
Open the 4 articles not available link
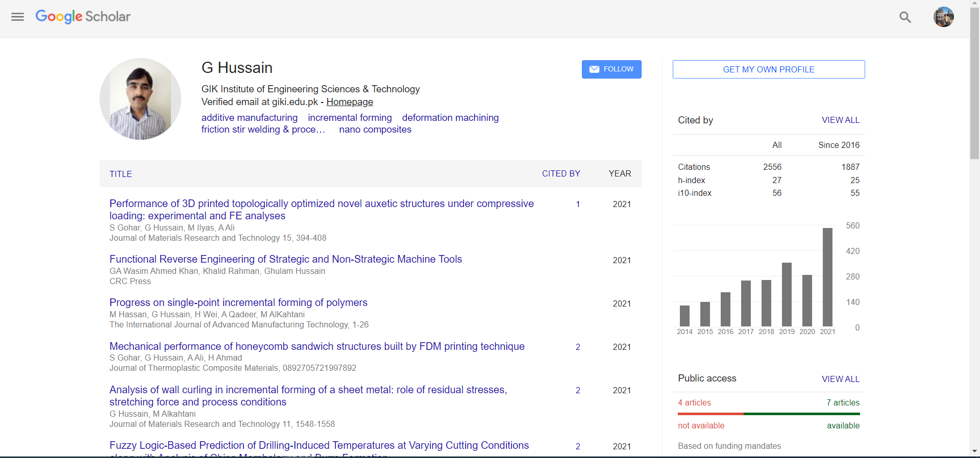point(694,403)
